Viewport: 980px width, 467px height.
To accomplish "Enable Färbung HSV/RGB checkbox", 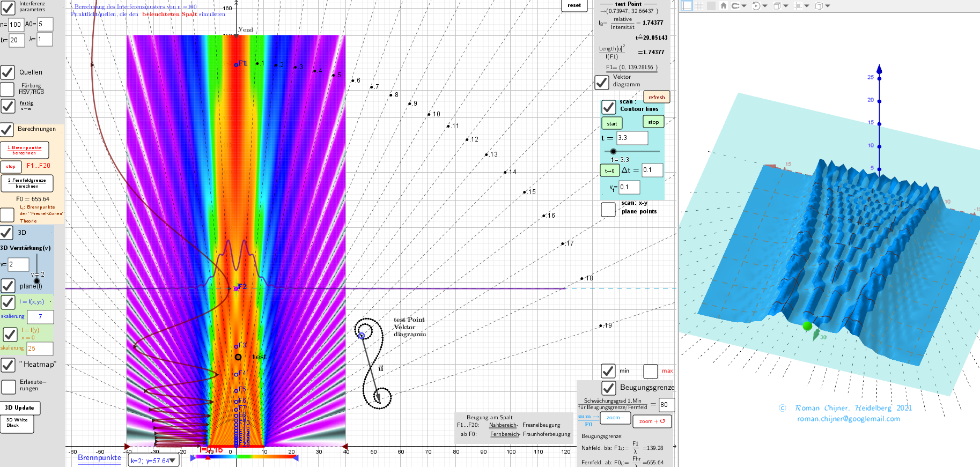I will [8, 89].
